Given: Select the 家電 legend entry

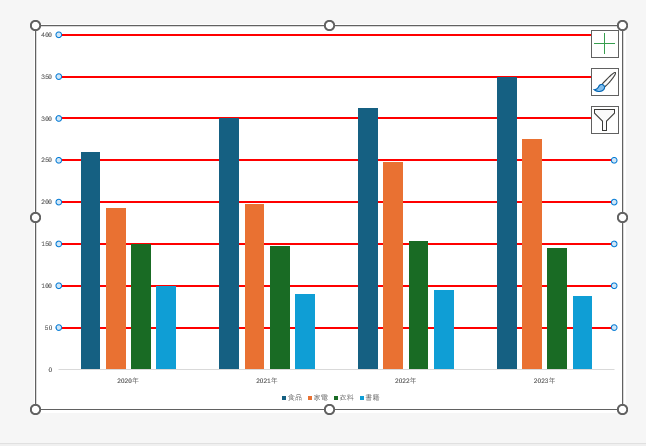Looking at the screenshot, I should pyautogui.click(x=320, y=397).
